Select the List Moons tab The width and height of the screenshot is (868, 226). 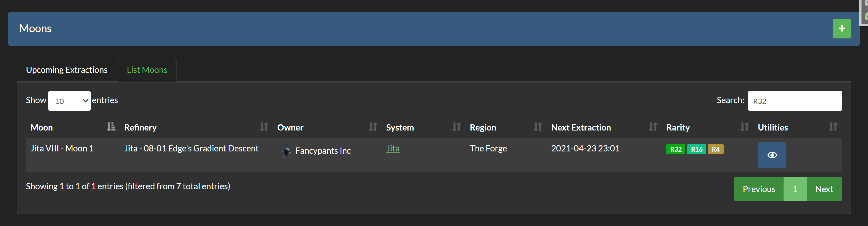tap(147, 70)
